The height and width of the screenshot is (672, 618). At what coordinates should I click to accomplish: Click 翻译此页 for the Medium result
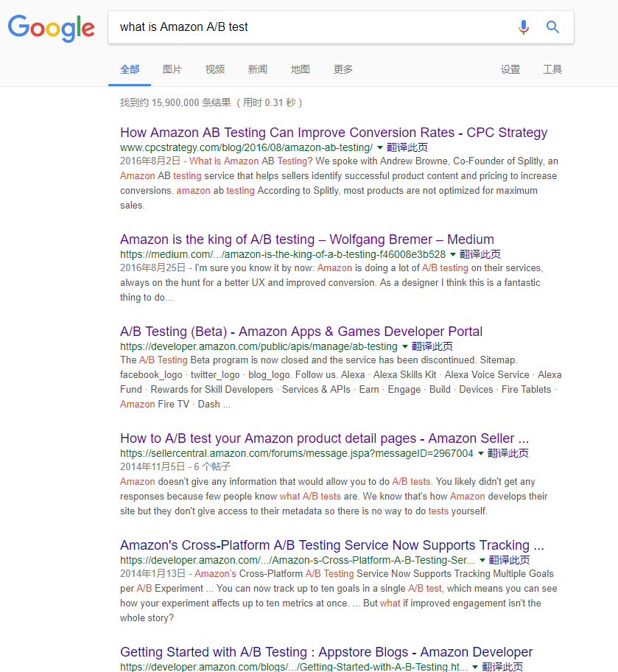click(x=480, y=254)
